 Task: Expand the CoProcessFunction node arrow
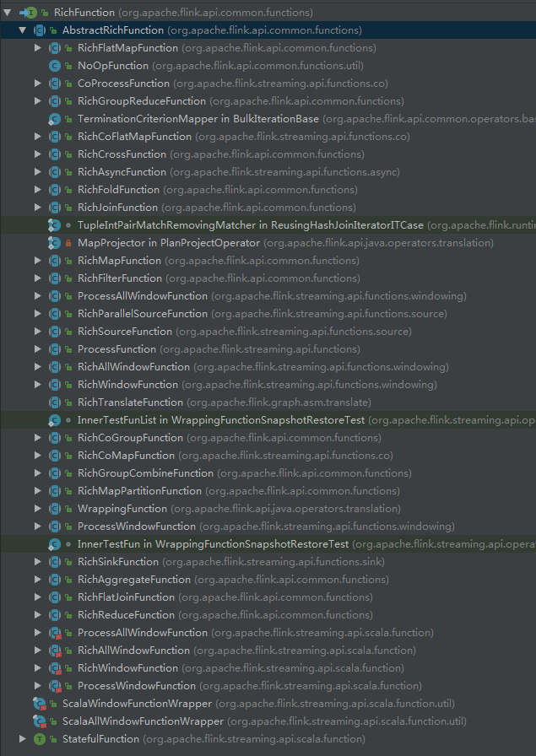(38, 84)
